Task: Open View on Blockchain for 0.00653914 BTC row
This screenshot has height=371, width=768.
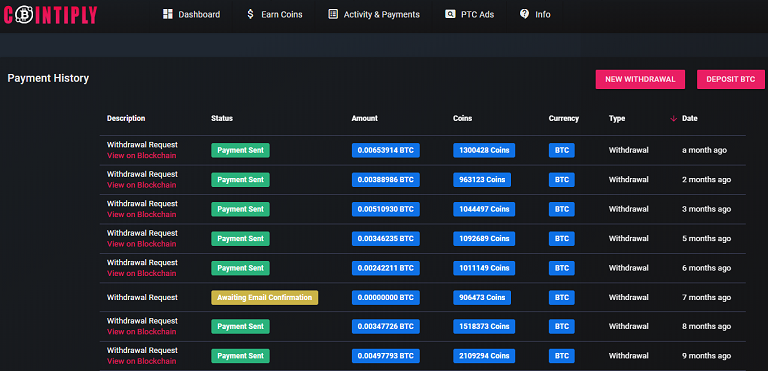Action: [x=142, y=156]
